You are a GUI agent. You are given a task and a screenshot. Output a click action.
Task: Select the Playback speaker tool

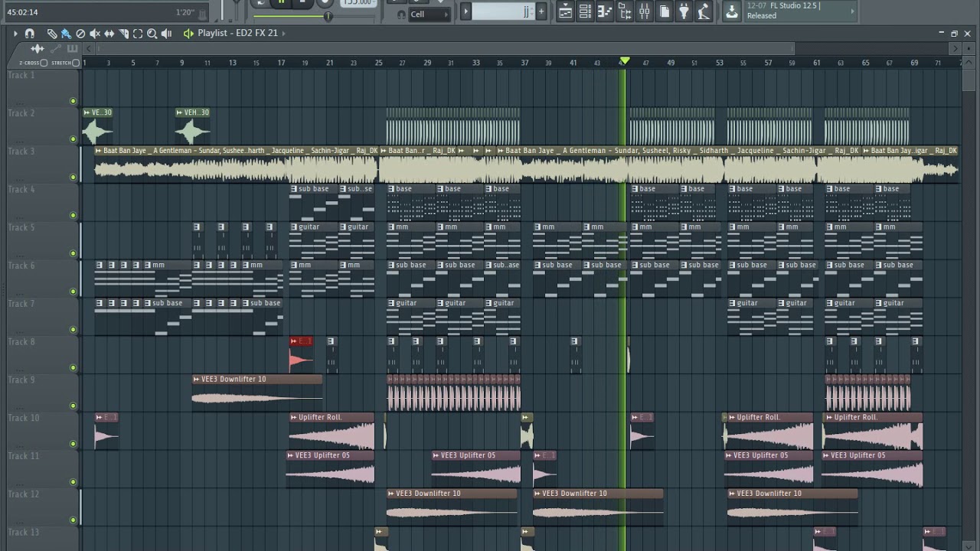166,34
